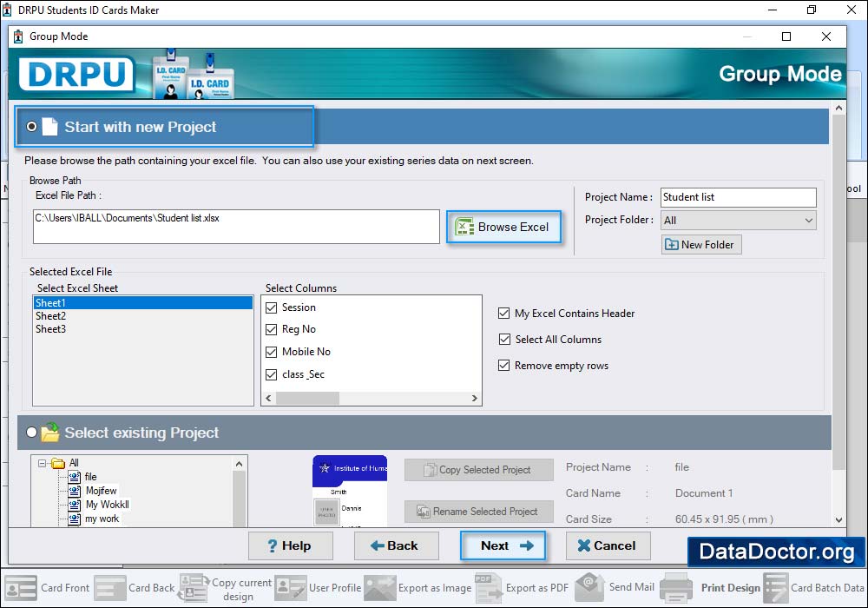Select the 'file' project in tree
This screenshot has height=608, width=868.
tap(91, 477)
